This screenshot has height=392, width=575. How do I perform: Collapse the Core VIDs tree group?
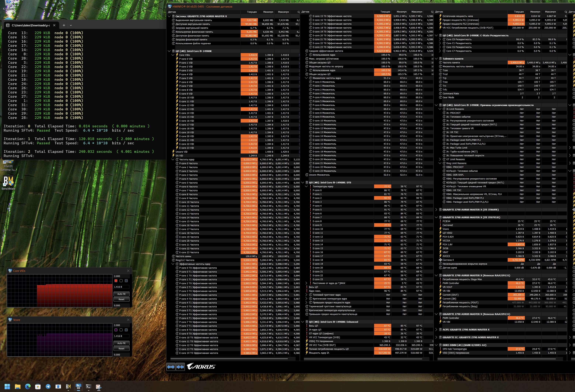173,55
